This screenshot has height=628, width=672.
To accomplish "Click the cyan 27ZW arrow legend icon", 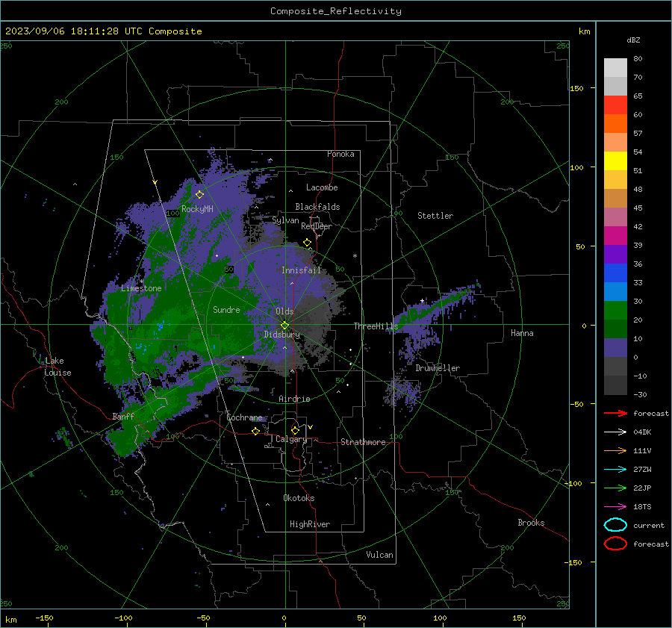I will [615, 470].
